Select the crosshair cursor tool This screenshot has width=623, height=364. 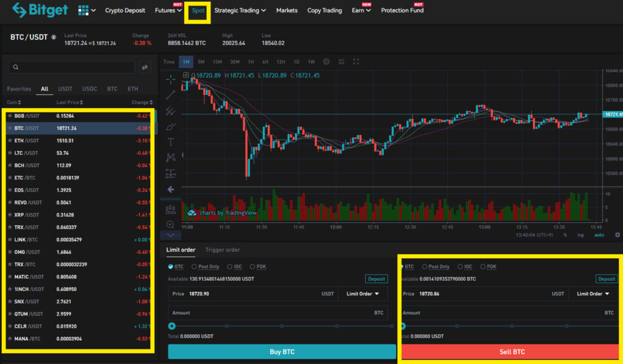pos(170,80)
